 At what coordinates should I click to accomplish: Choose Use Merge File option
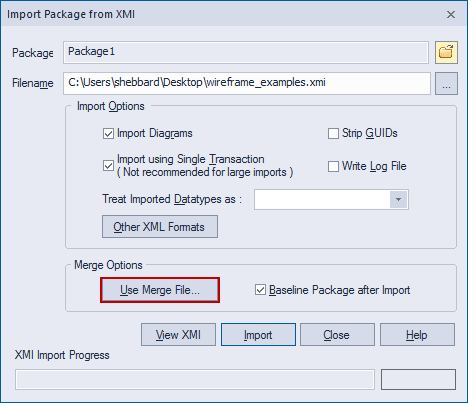160,290
